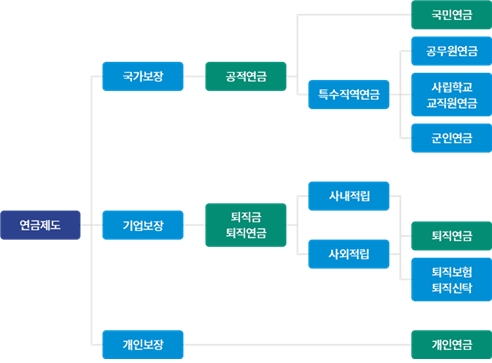The image size is (492, 363).
Task: Select the 사외적립 box
Action: [x=349, y=254]
